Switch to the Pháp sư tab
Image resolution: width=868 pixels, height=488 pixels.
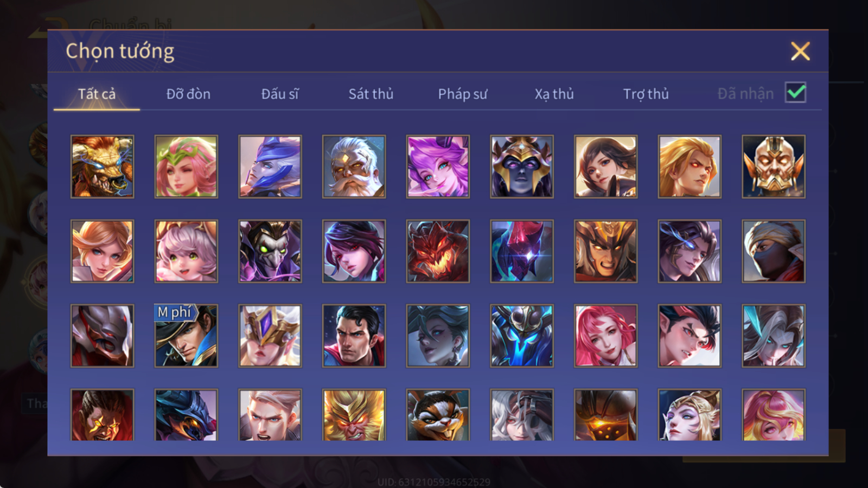coord(463,94)
